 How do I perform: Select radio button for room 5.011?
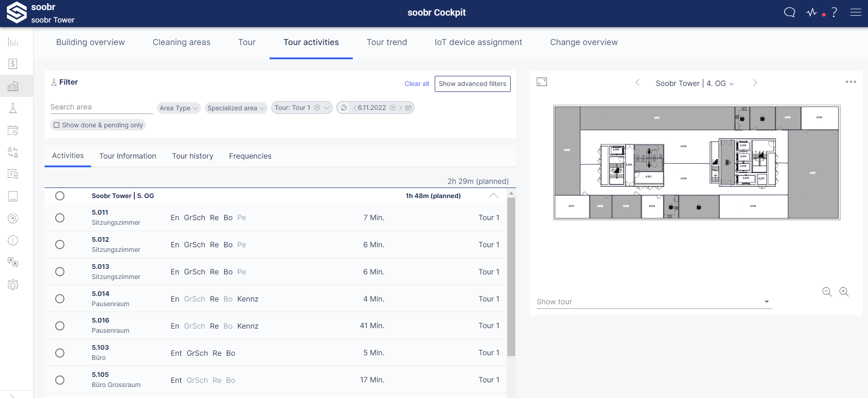click(60, 218)
